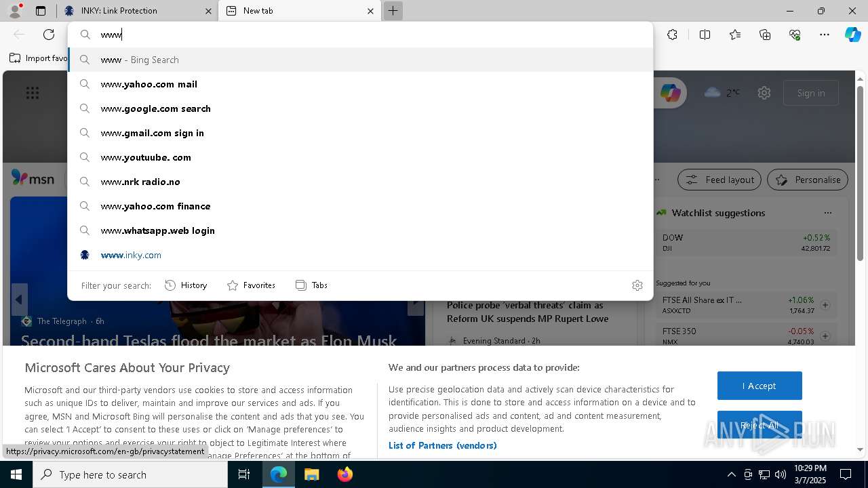Screen dimensions: 868x488
Task: Open Copilot icon on new tab page
Action: click(x=670, y=93)
